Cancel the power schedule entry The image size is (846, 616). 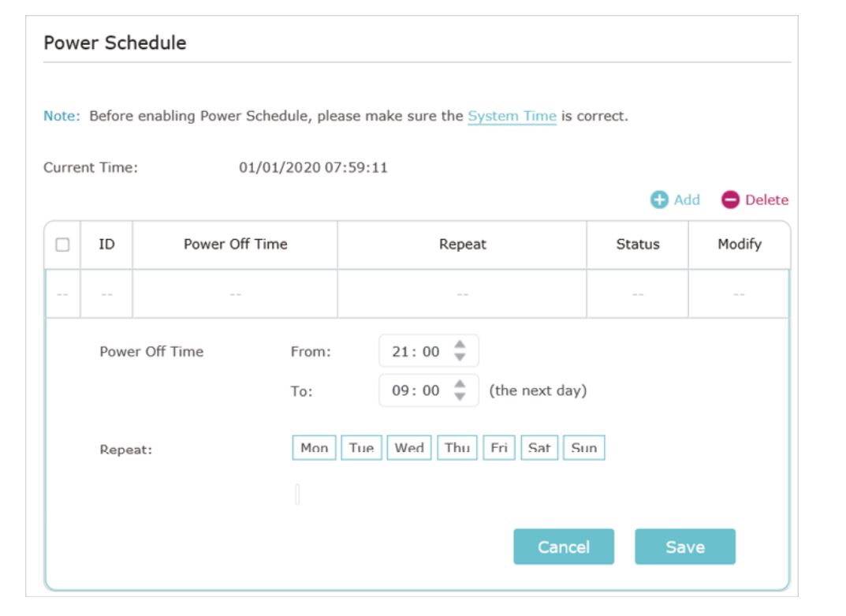pyautogui.click(x=564, y=547)
